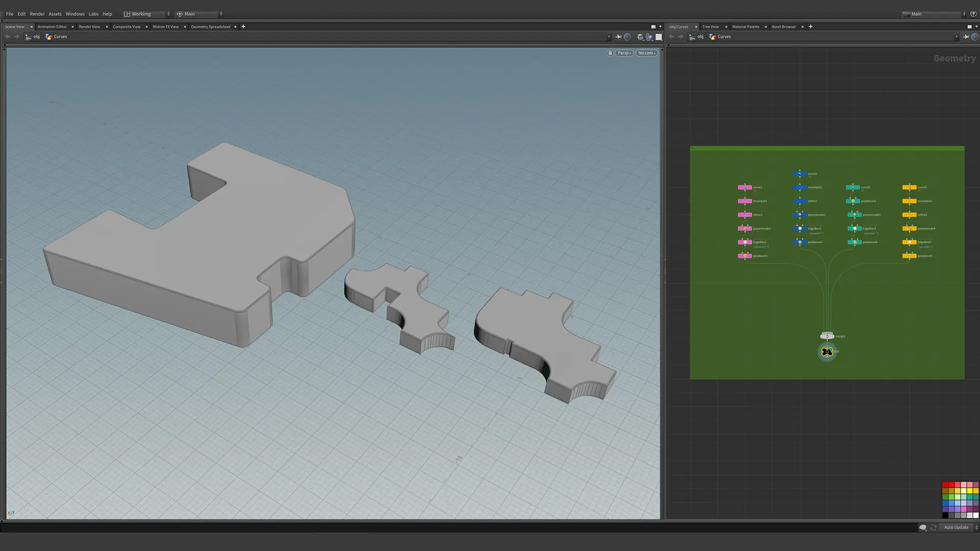Viewport: 980px width, 551px height.
Task: Select the EdgeBev3 node
Action: [855, 229]
